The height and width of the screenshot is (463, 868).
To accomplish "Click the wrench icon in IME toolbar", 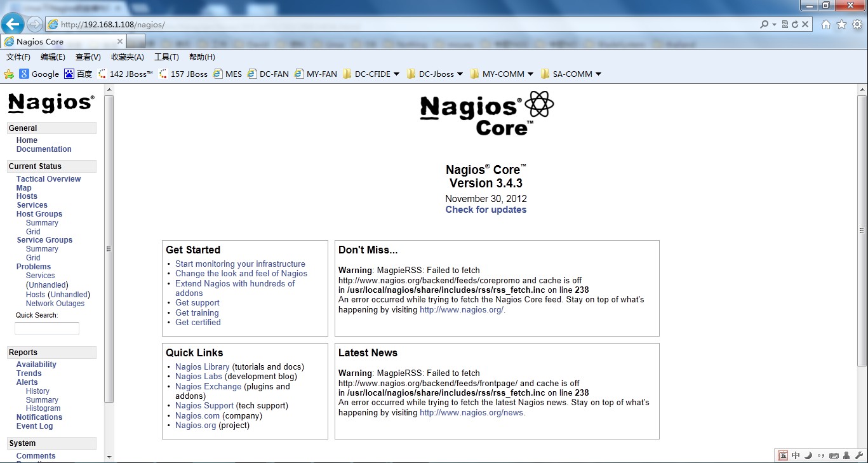I will pyautogui.click(x=859, y=455).
